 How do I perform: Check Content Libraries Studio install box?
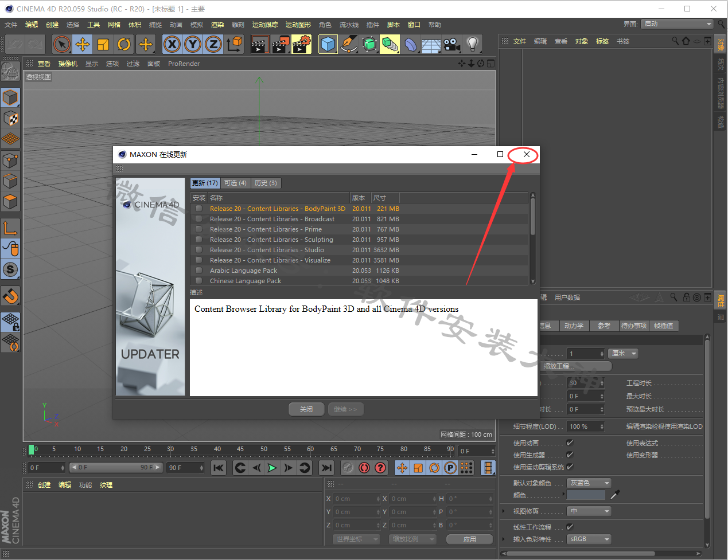[x=198, y=250]
